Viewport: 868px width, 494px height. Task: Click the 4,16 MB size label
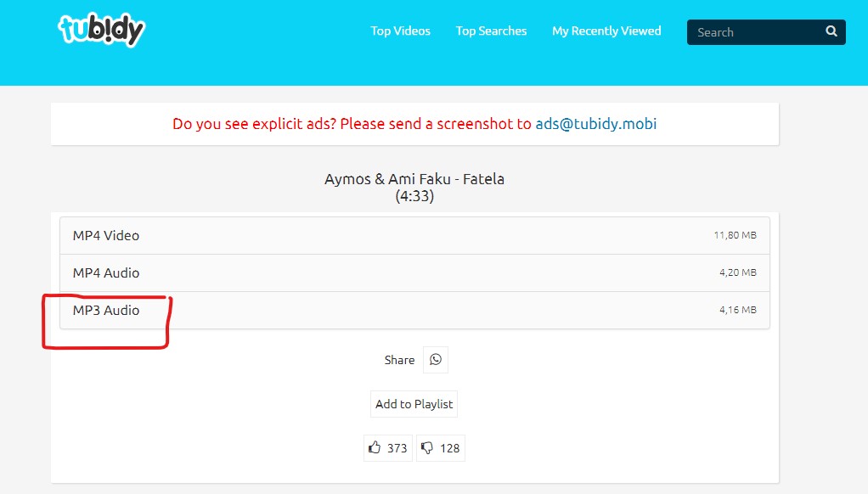click(737, 310)
